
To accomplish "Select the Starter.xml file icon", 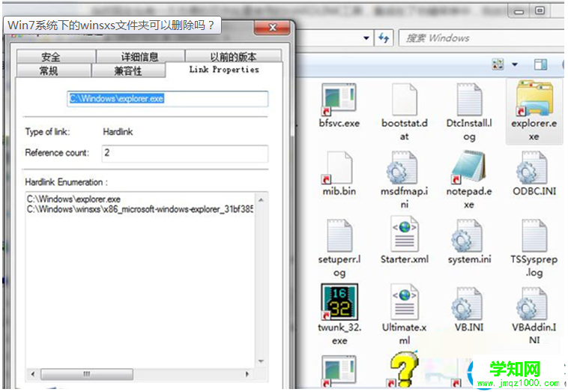I will click(x=404, y=235).
